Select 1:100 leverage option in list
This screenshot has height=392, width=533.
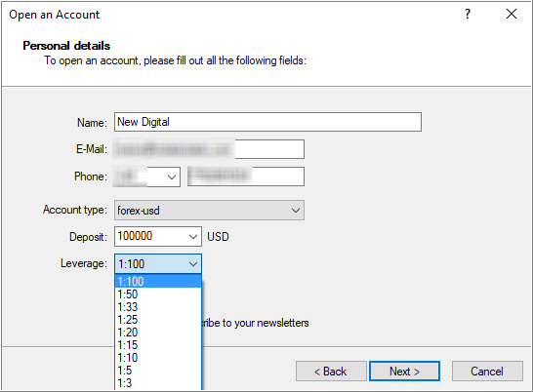tap(158, 281)
